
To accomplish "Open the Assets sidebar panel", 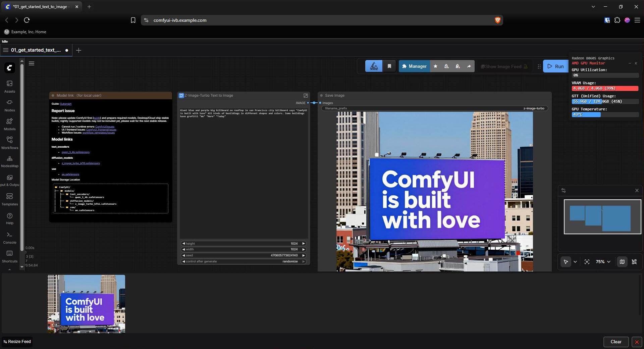I will 9,86.
